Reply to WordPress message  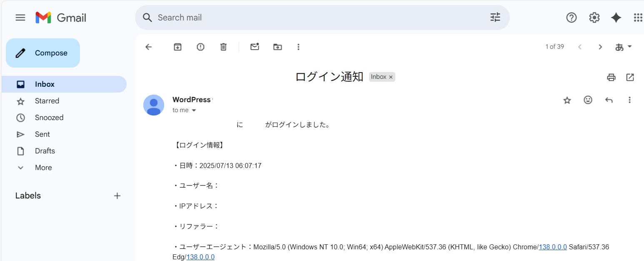pos(609,100)
